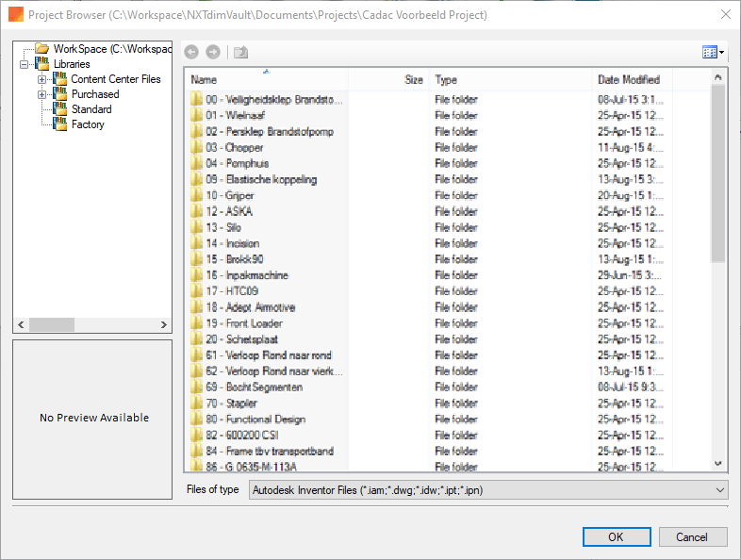Select folder 12 - ASKA
This screenshot has height=560, width=741.
(222, 212)
